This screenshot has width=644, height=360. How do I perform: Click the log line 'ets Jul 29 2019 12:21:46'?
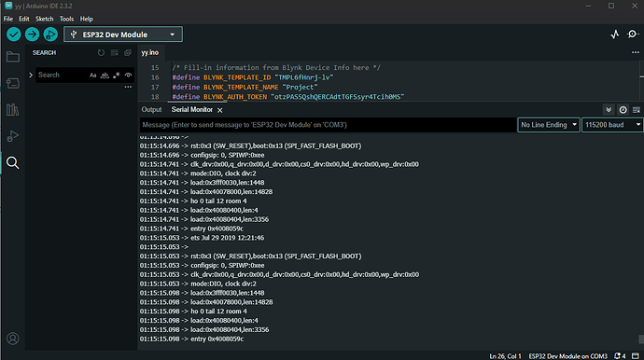pos(227,238)
